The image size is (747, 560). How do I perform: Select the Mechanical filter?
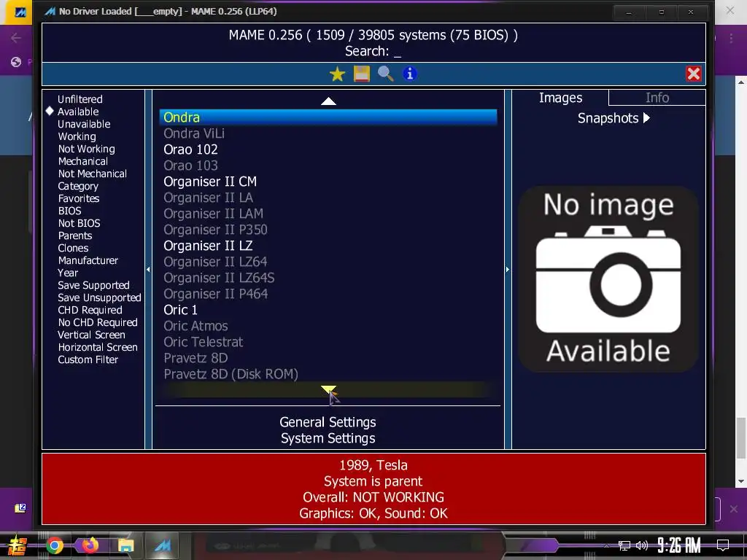(x=83, y=161)
